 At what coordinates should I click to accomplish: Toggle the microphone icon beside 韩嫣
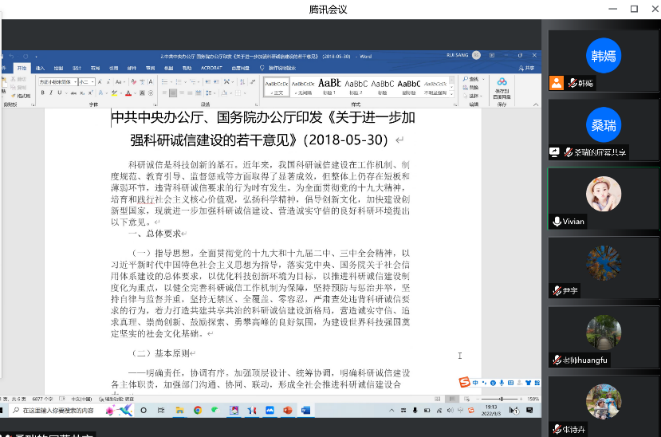coord(573,83)
